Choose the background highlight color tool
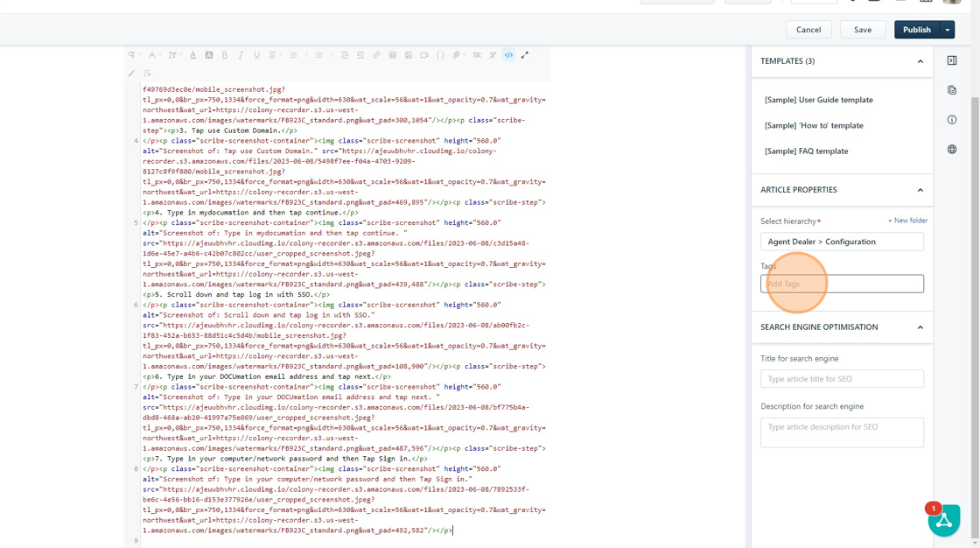 pos(209,55)
